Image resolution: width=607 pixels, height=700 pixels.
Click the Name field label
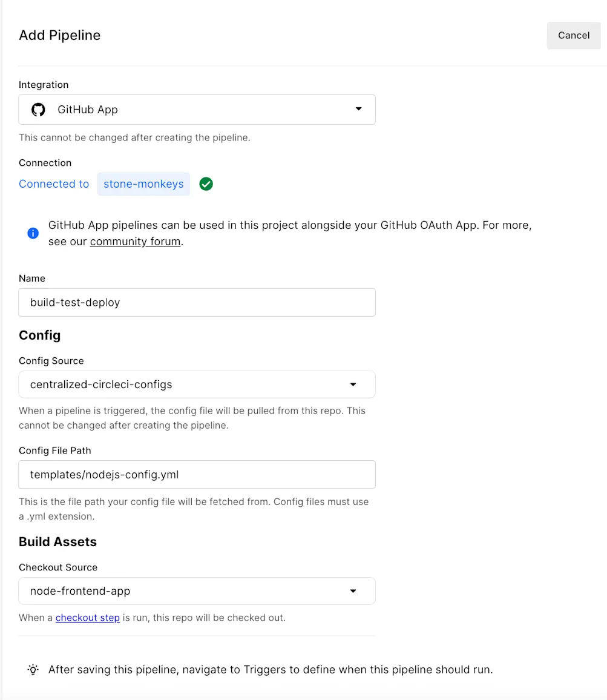[32, 279]
